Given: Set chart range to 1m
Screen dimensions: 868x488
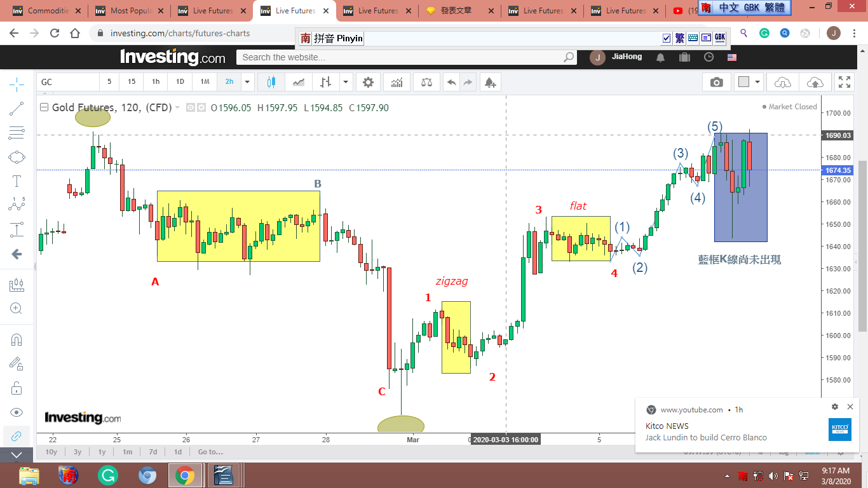Looking at the screenshot, I should (128, 452).
